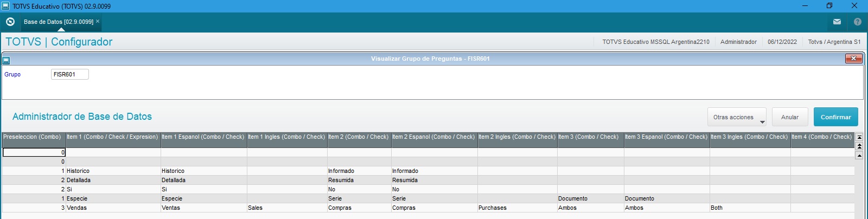Click the Administrador de Base de Datos heading
868x219 pixels.
[x=82, y=117]
